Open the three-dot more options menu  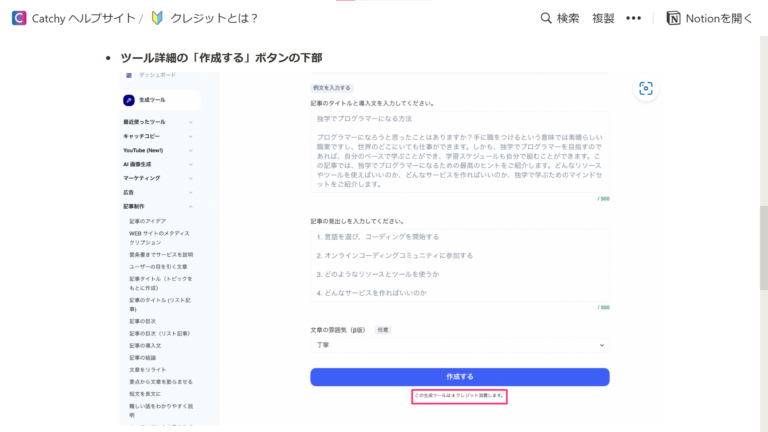click(x=633, y=18)
